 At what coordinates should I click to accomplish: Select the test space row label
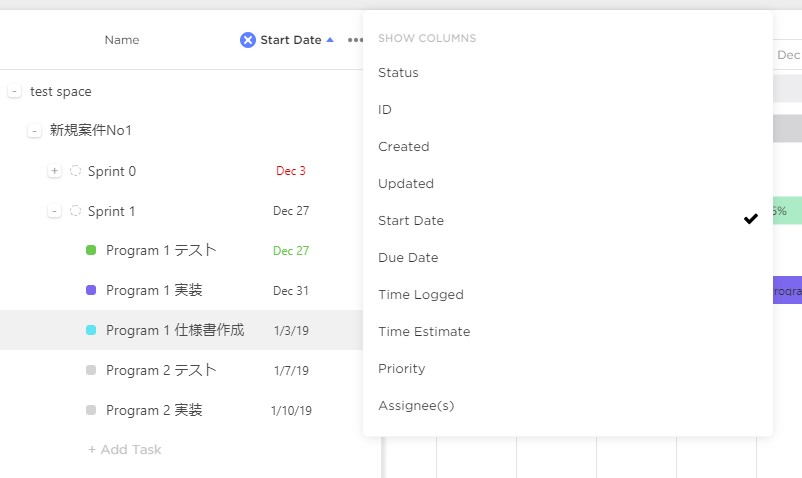coord(60,92)
